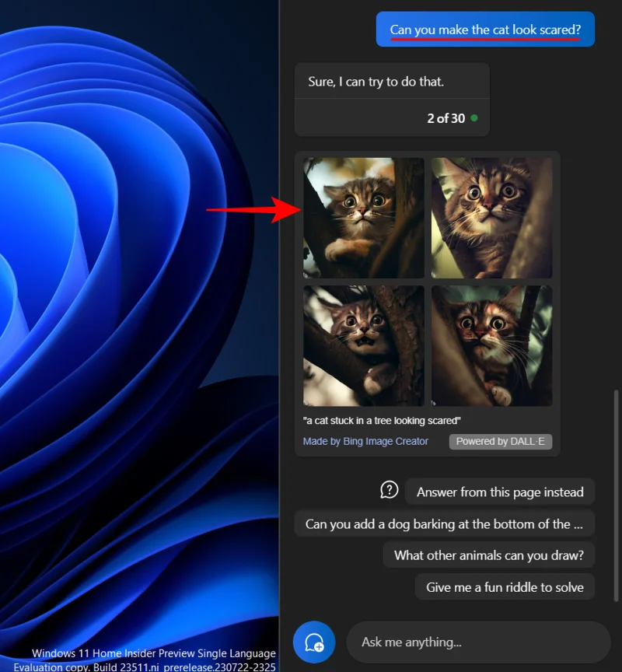
Task: Click the Ask me anything input field
Action: [x=478, y=642]
